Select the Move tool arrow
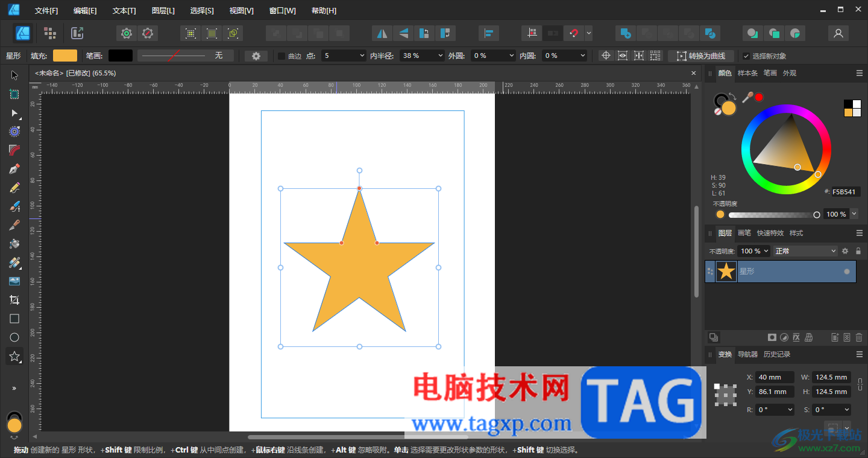The height and width of the screenshot is (458, 868). pos(14,75)
